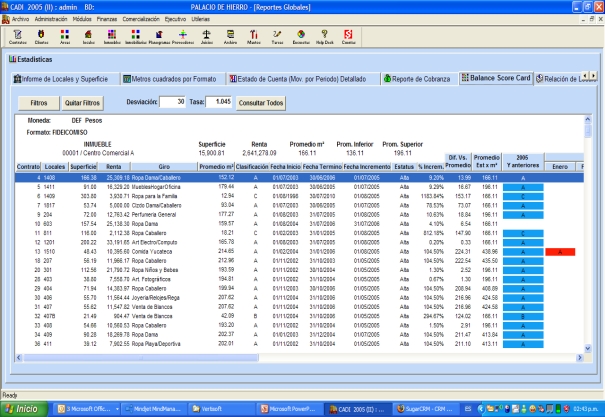The image size is (605, 417).
Task: Open the Tareas toolbar icon
Action: point(276,37)
